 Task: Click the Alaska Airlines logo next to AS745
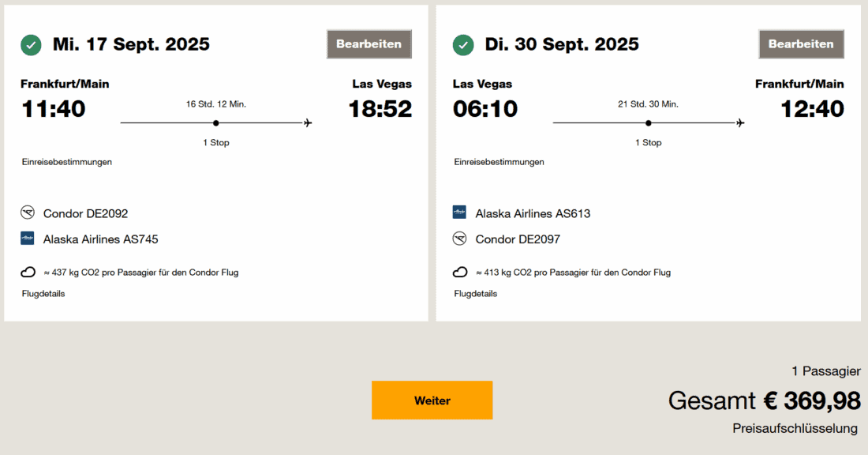coord(28,238)
